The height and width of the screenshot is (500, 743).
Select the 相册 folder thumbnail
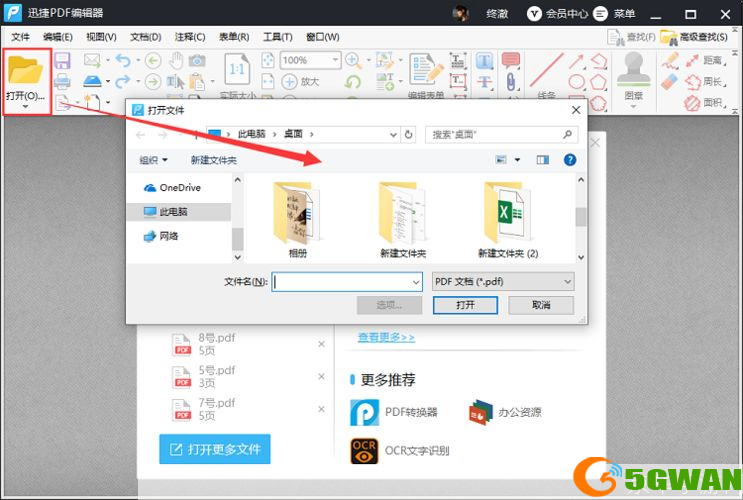pyautogui.click(x=298, y=219)
